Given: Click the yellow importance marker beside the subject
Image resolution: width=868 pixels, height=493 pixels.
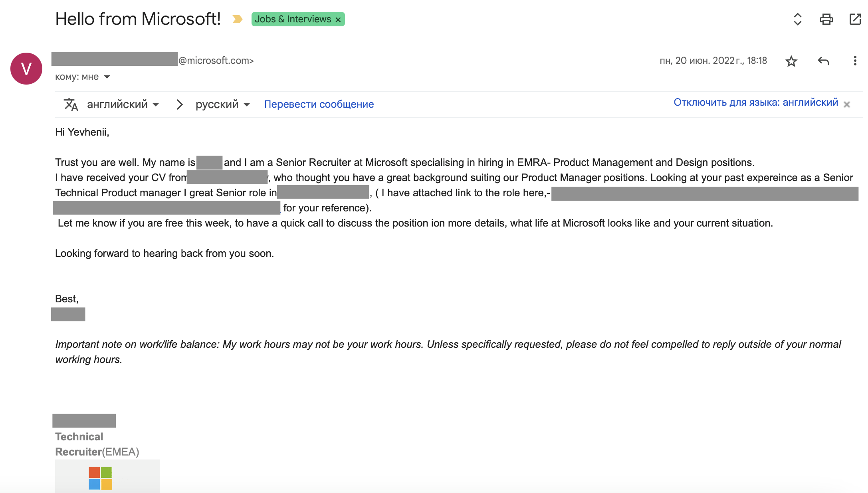Looking at the screenshot, I should [x=237, y=19].
